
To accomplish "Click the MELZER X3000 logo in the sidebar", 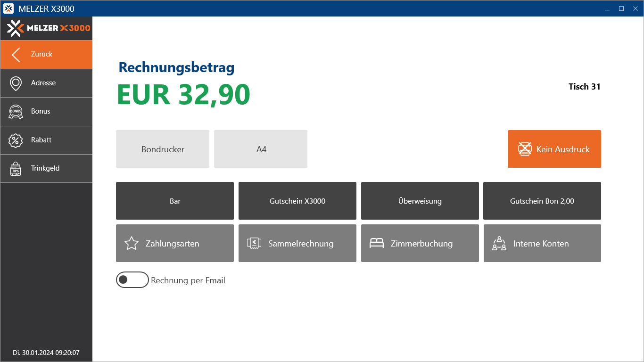I will (x=49, y=28).
